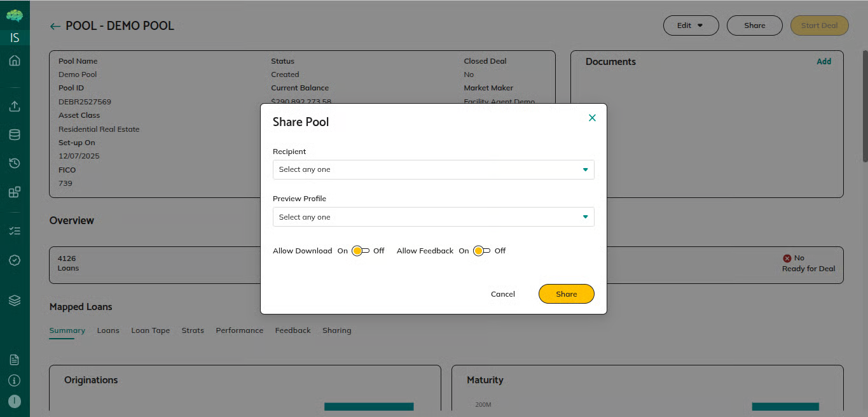The width and height of the screenshot is (868, 417).
Task: Click the layers stack icon in the sidebar
Action: pos(15,300)
